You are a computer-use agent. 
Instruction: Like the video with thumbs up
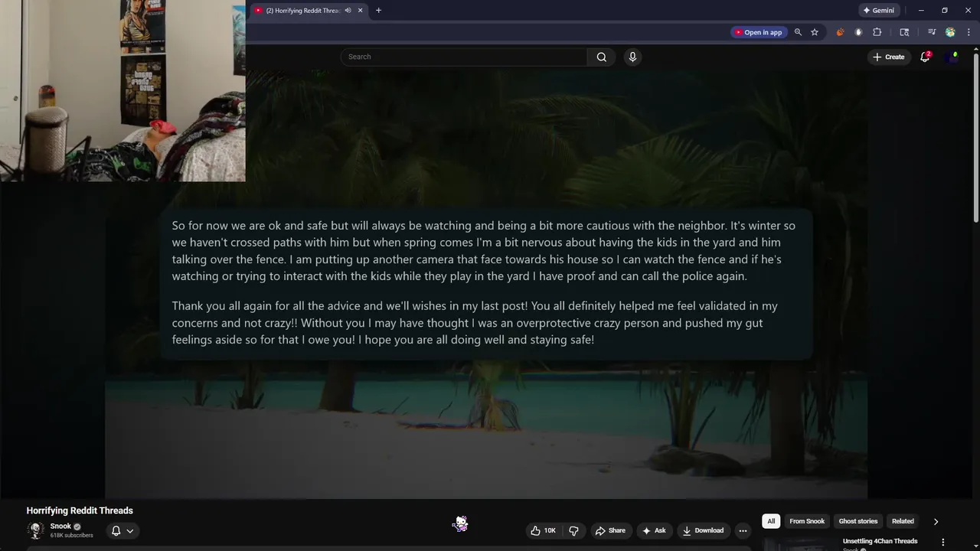click(x=543, y=530)
